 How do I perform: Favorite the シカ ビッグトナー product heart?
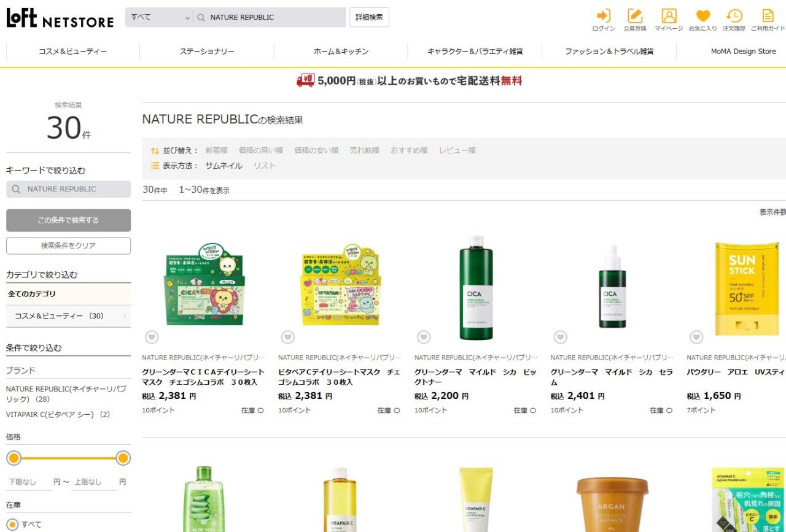point(424,337)
